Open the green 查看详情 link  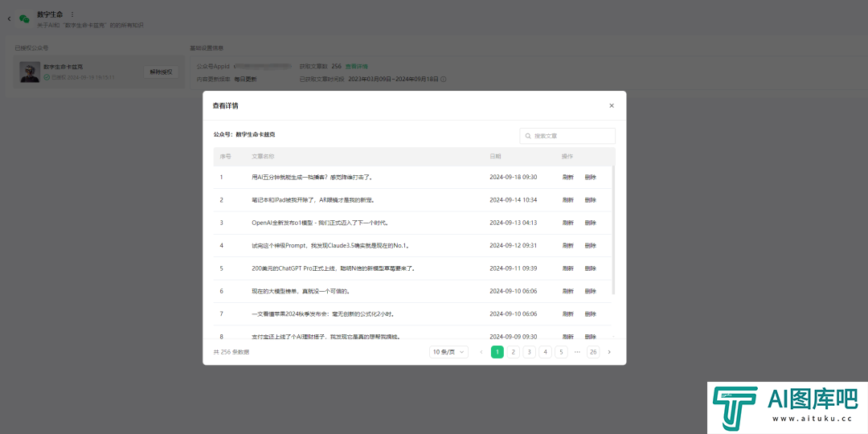click(x=357, y=67)
